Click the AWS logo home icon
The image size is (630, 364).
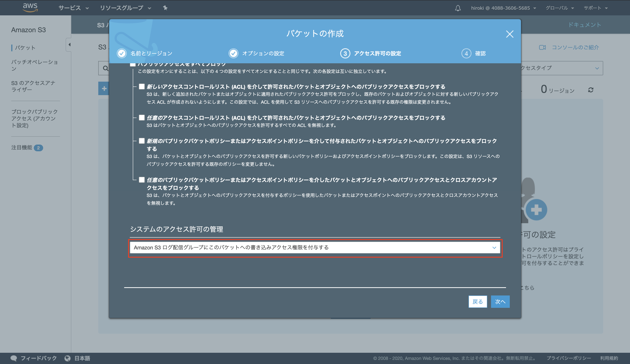click(30, 7)
